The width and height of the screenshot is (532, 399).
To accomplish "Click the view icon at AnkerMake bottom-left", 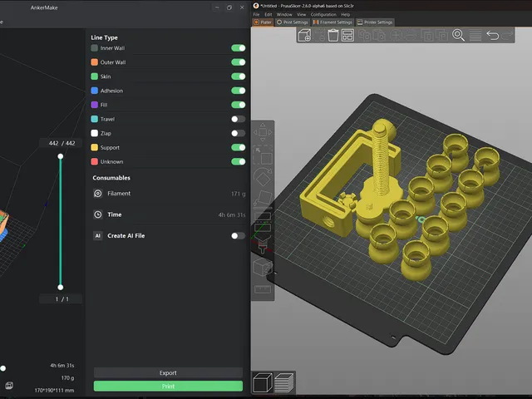I will click(x=9, y=386).
